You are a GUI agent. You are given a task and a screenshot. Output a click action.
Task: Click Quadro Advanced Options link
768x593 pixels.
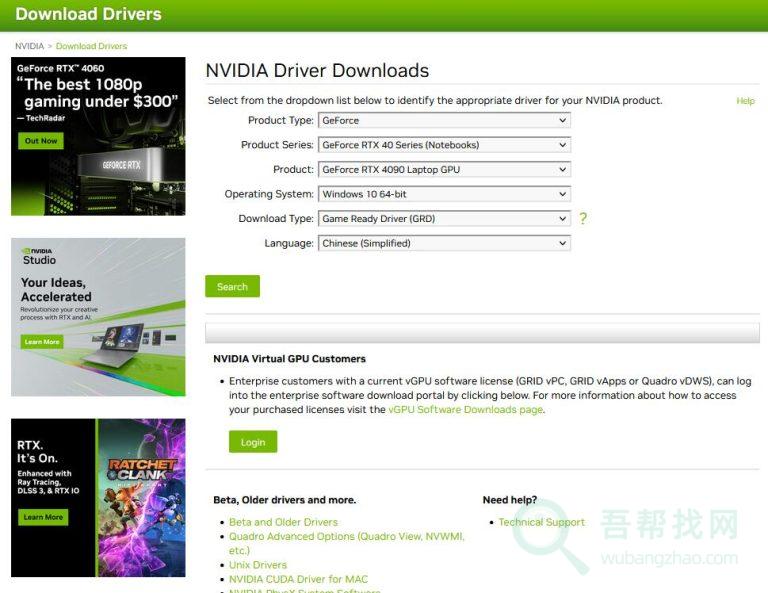(346, 537)
